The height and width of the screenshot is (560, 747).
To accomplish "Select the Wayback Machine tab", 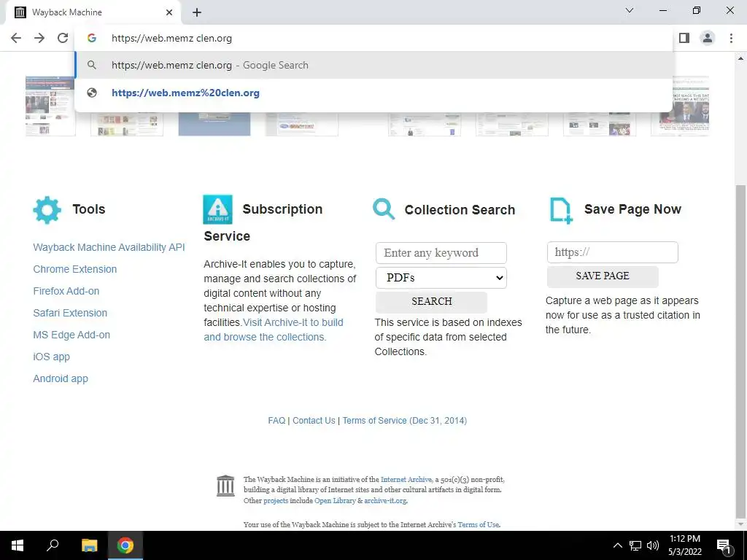I will point(93,12).
